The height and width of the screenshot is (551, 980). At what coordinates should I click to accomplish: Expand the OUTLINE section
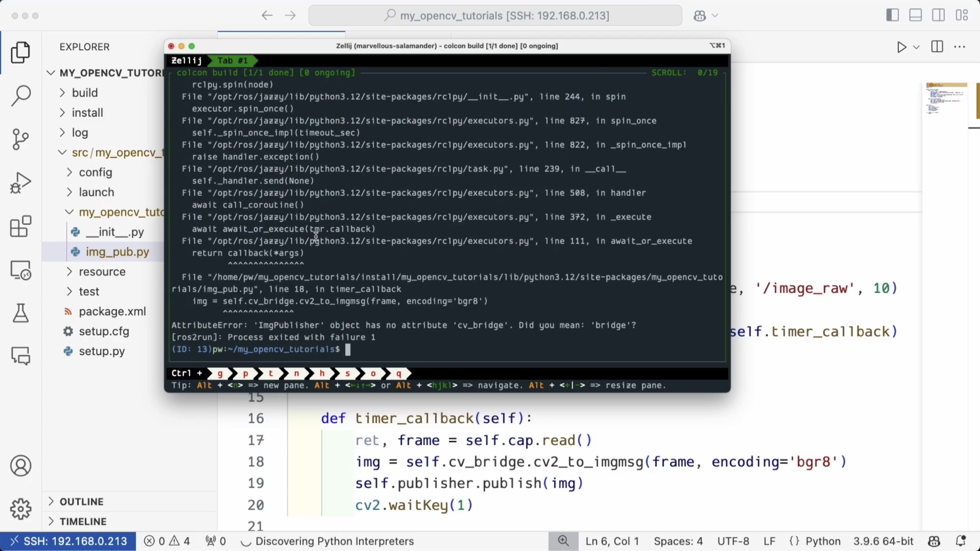click(81, 502)
